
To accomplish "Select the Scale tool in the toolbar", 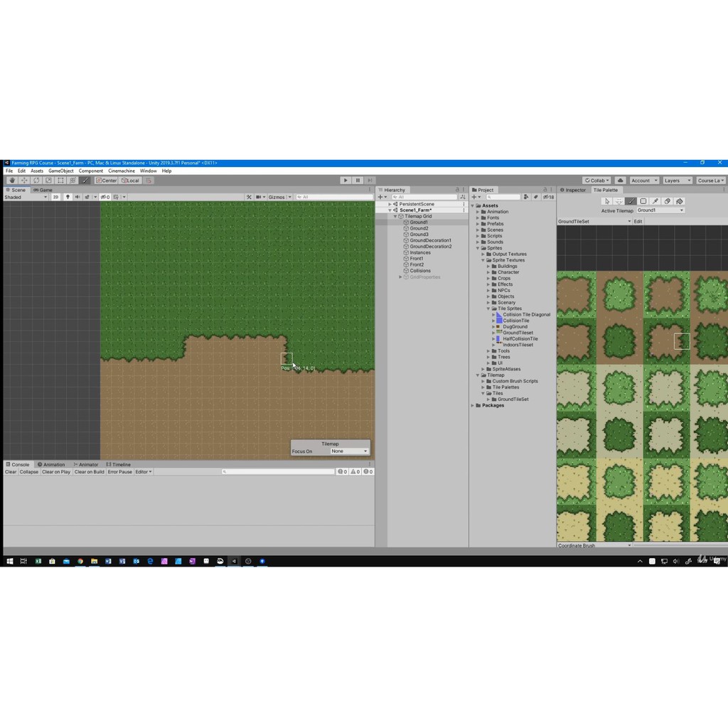I will coord(48,180).
